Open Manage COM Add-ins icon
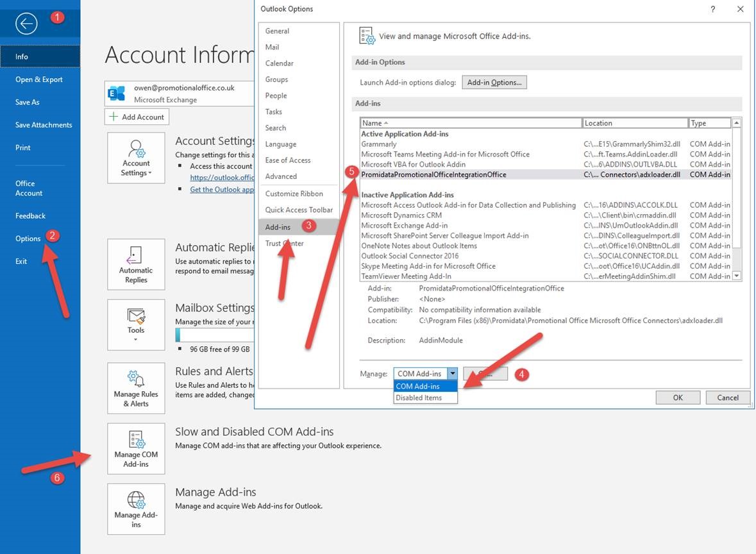Screen dimensions: 756x554 (136, 448)
